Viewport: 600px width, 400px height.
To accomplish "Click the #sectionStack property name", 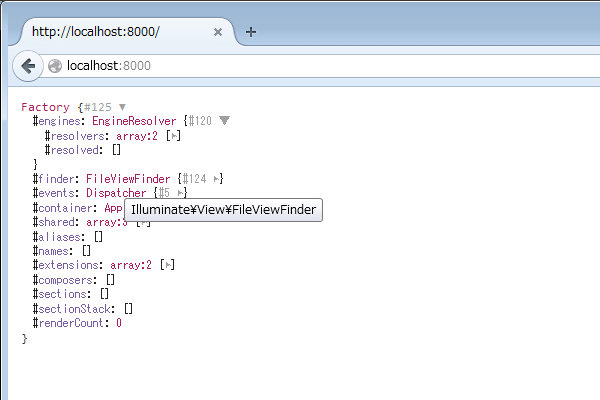I will pos(72,309).
